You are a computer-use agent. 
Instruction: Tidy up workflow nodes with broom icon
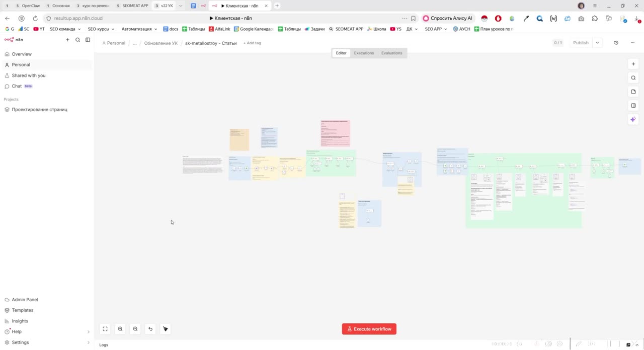[x=166, y=329]
